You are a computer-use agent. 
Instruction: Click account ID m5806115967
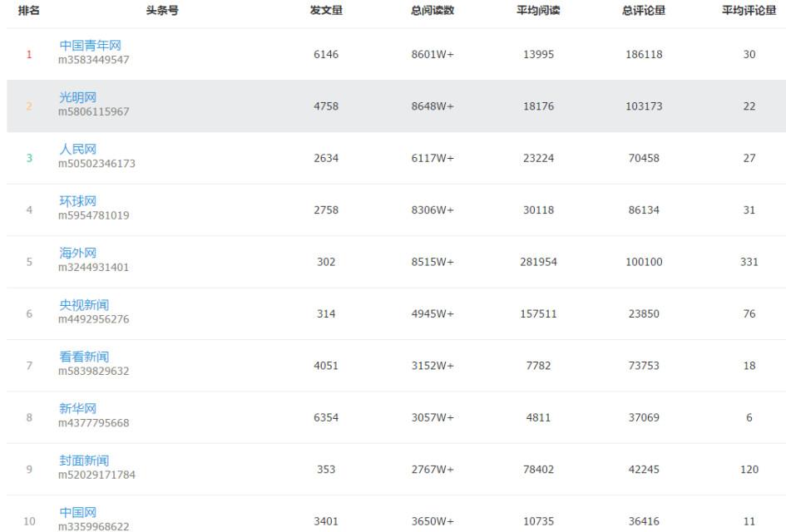click(x=94, y=112)
